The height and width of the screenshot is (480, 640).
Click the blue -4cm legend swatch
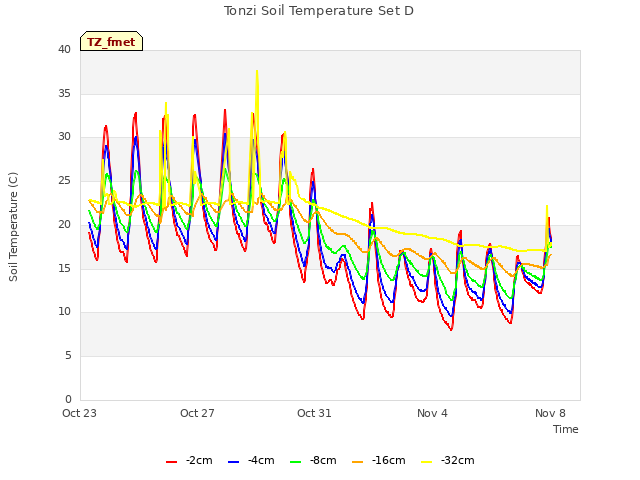click(233, 462)
